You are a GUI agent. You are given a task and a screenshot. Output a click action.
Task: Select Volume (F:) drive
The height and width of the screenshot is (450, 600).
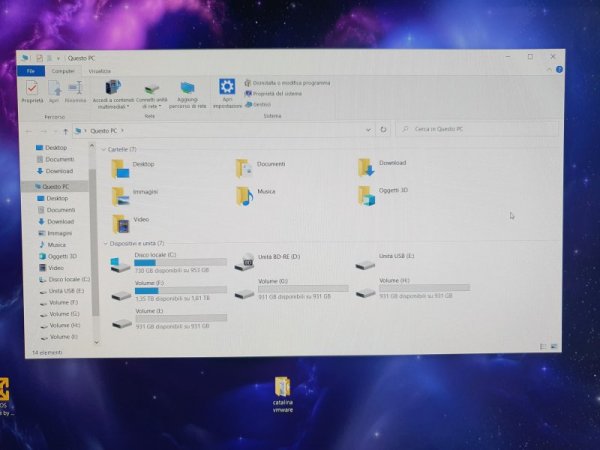point(169,290)
